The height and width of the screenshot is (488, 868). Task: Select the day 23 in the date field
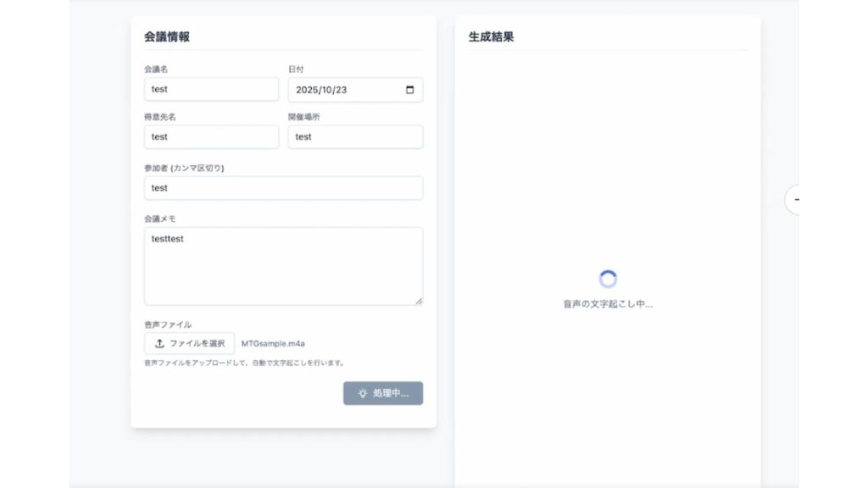pyautogui.click(x=343, y=90)
